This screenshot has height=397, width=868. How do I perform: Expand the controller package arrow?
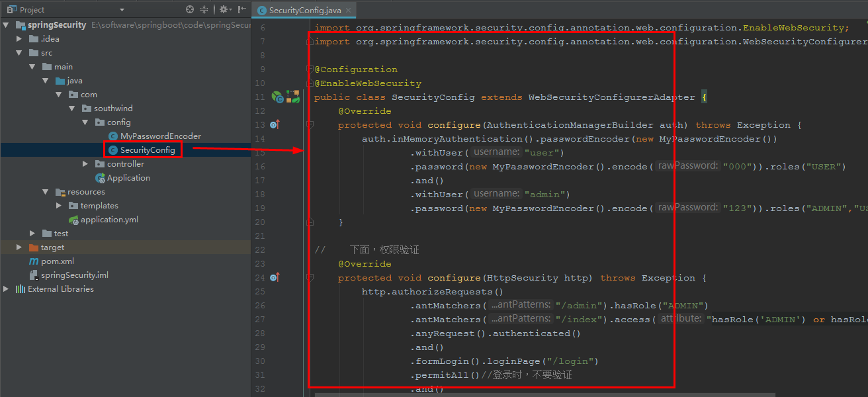(x=85, y=164)
